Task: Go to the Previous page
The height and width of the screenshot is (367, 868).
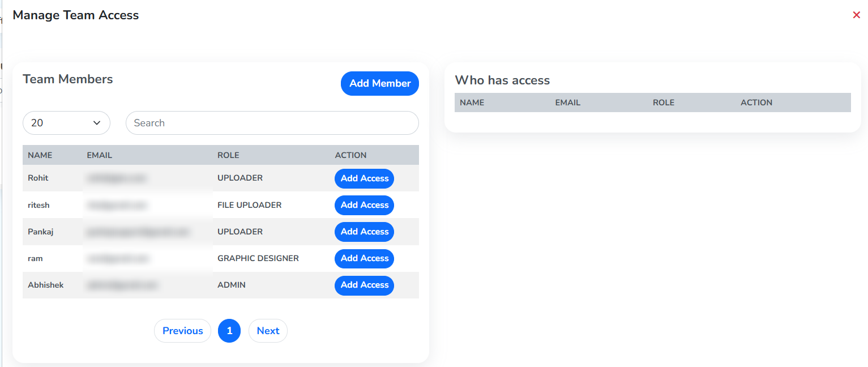Action: pyautogui.click(x=182, y=331)
